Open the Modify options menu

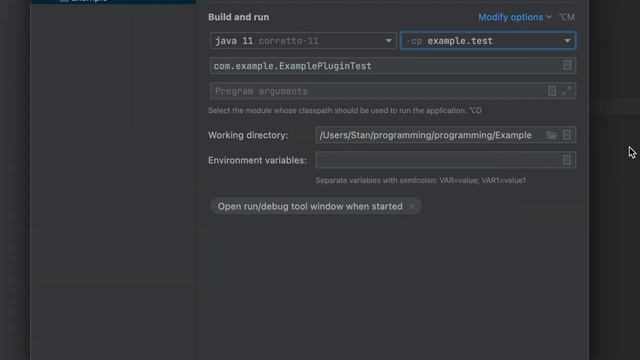515,17
